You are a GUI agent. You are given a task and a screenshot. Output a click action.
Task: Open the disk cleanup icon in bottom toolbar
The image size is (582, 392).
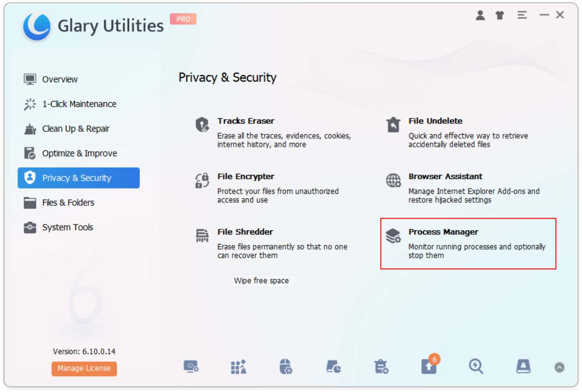tap(523, 367)
